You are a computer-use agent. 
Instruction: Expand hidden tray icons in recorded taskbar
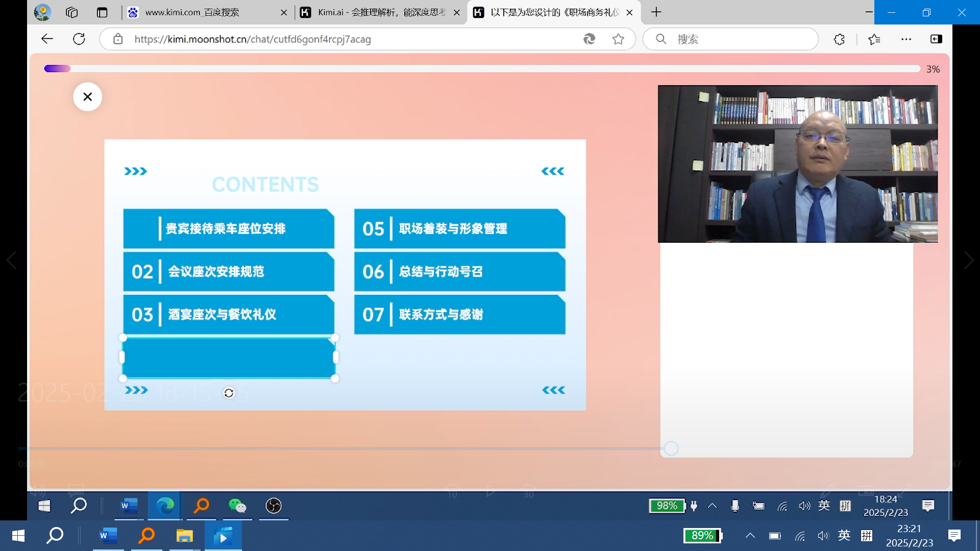[x=712, y=506]
